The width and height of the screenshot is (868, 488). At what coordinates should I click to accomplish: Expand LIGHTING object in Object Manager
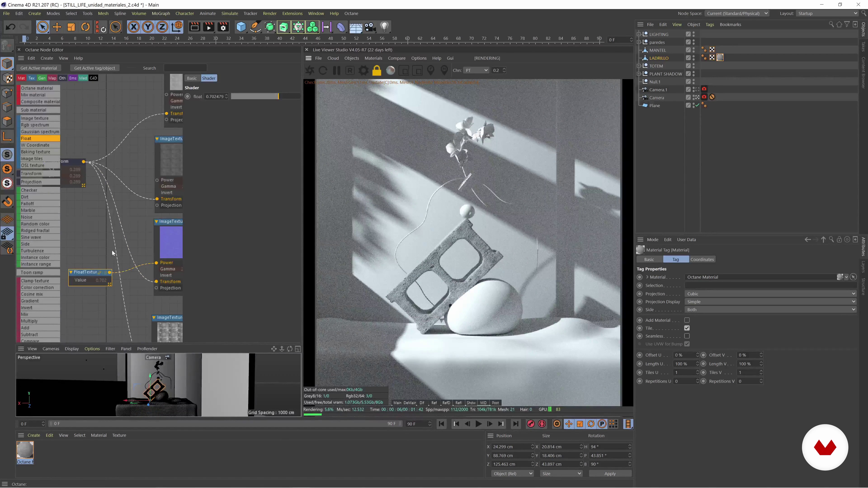639,34
